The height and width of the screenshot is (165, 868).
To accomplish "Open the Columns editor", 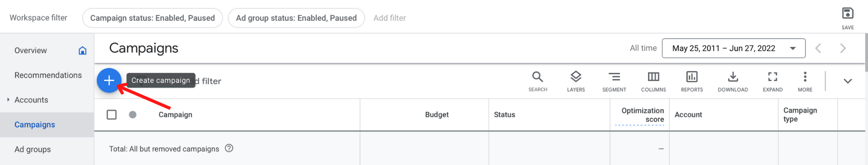I will [x=653, y=82].
